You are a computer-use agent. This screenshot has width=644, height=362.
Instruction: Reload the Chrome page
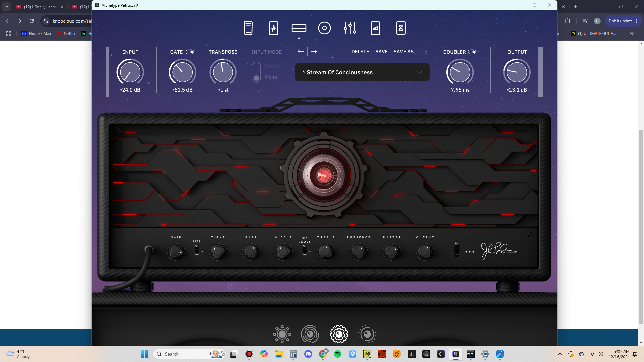point(32,21)
